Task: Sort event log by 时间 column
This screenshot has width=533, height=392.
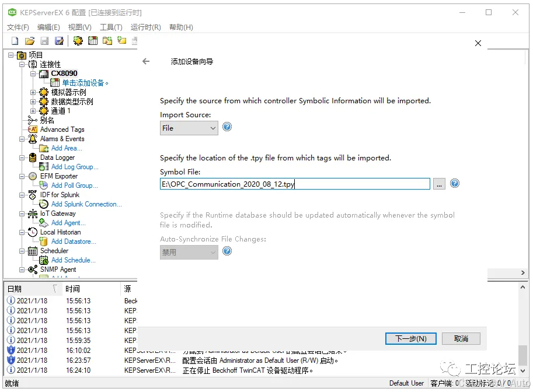Action: (x=91, y=289)
